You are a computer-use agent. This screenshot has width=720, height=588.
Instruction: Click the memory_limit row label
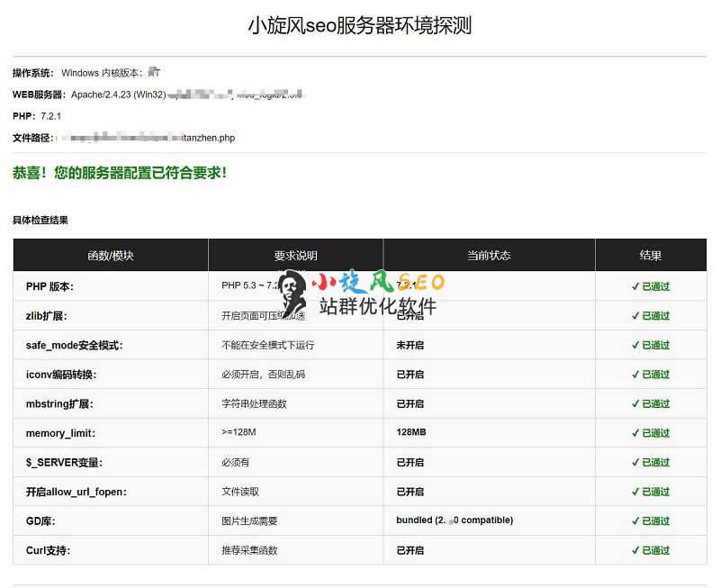pos(60,433)
